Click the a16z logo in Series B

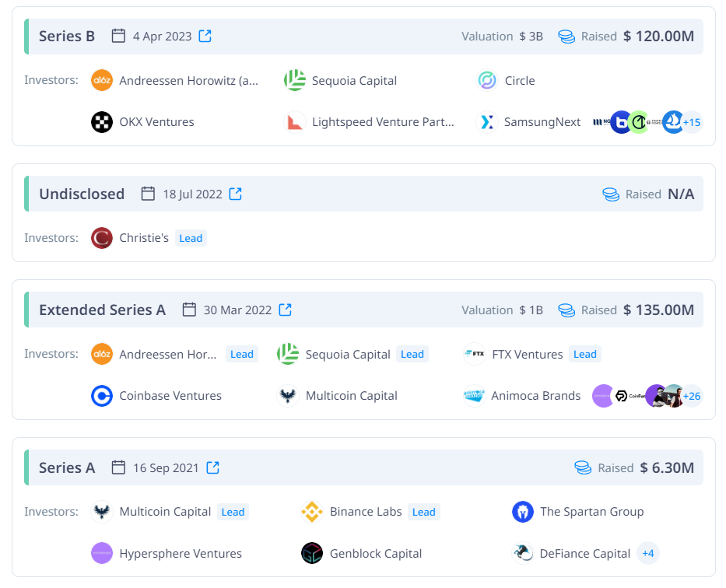[x=102, y=80]
